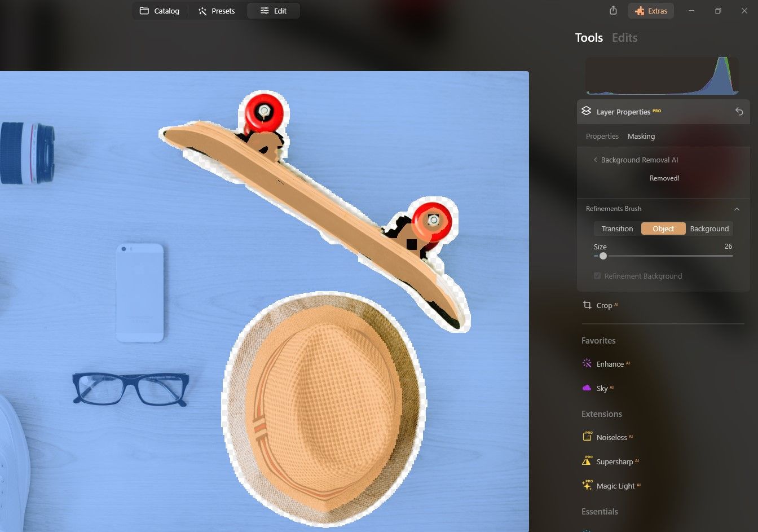Switch to the Presets tab

[x=217, y=11]
